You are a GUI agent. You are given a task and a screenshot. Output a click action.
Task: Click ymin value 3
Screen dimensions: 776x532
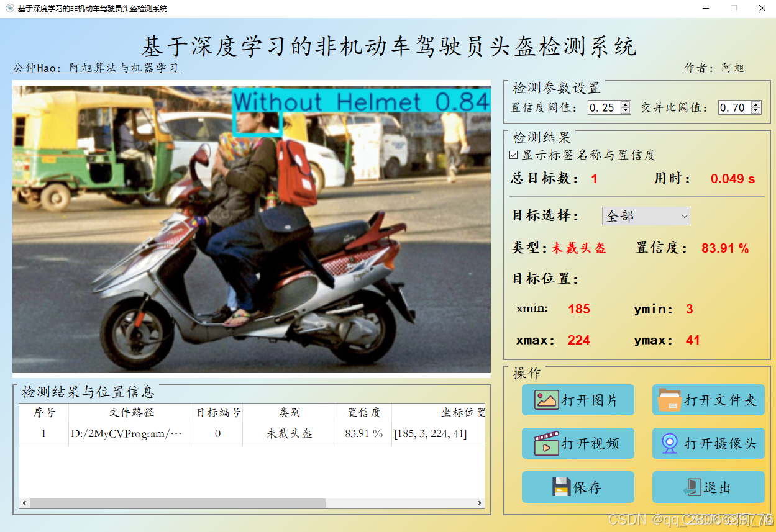coord(690,309)
